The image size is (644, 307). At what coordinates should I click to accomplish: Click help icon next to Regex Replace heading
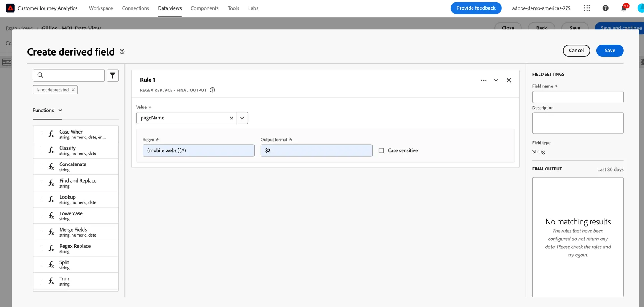(x=212, y=90)
